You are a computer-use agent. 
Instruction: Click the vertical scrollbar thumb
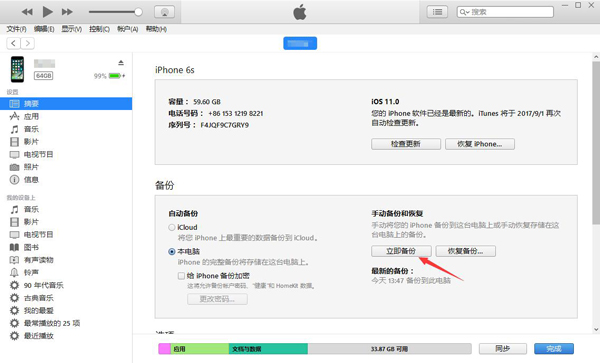pyautogui.click(x=596, y=143)
